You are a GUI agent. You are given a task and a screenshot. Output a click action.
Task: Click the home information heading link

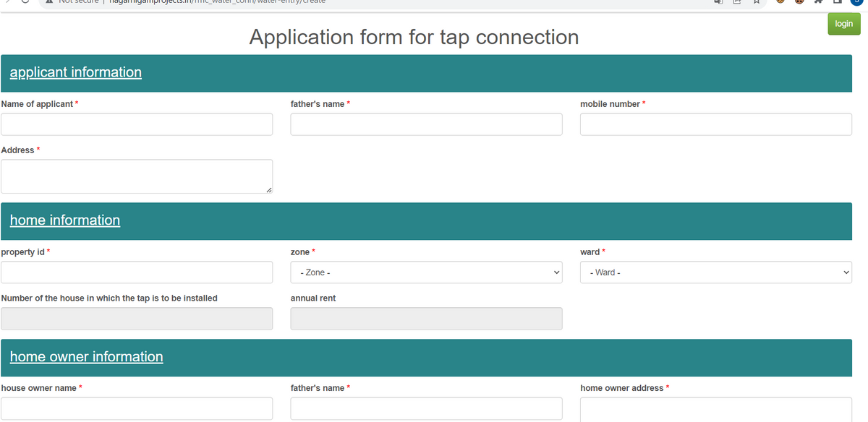pyautogui.click(x=65, y=220)
